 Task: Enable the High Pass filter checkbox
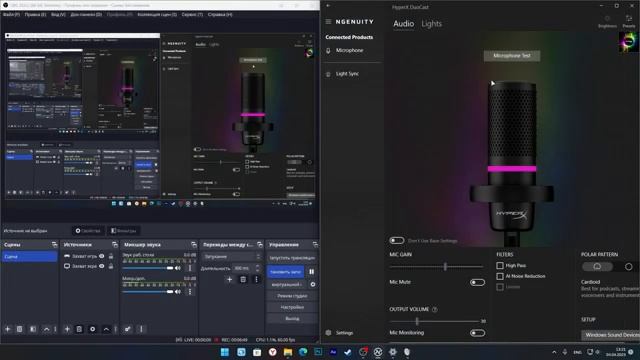tap(500, 266)
